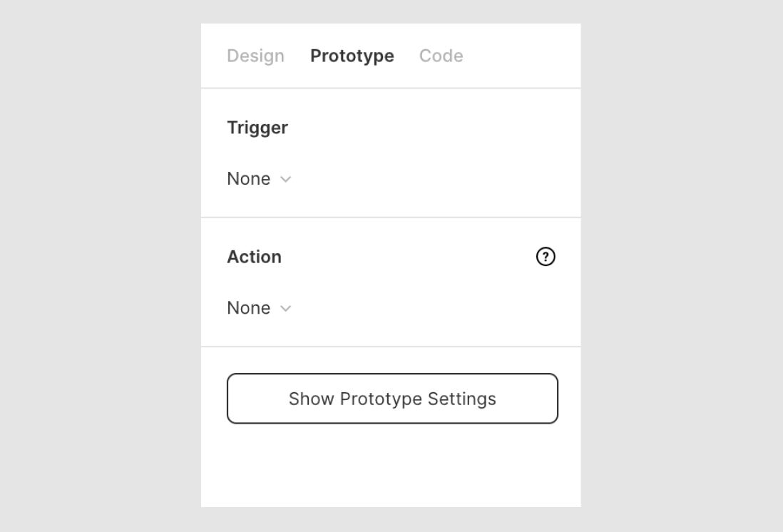Choose the None value under Trigger
The height and width of the screenshot is (532, 783).
[x=249, y=178]
